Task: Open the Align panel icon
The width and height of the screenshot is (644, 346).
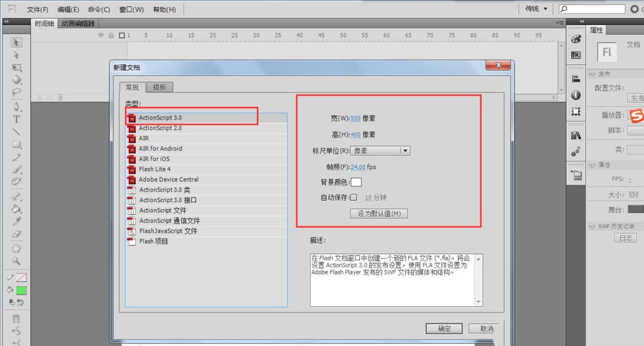Action: pyautogui.click(x=576, y=79)
